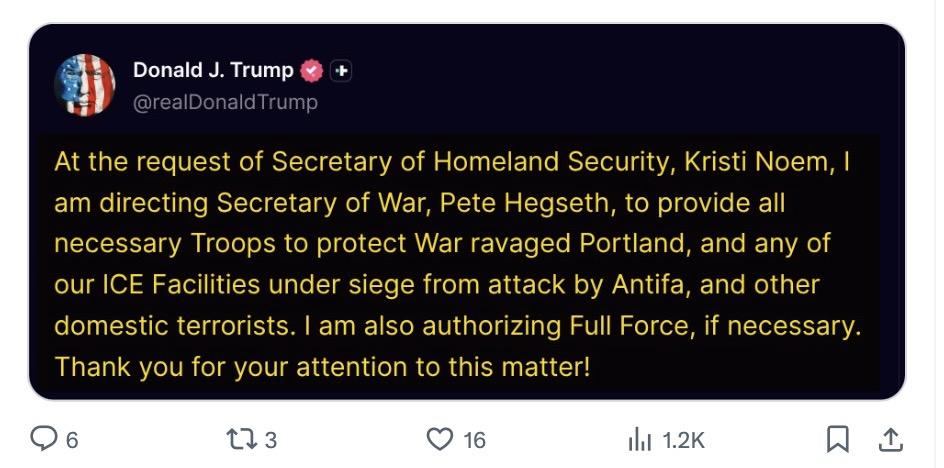The image size is (944, 468).
Task: Share the post via upload arrow icon
Action: (890, 439)
